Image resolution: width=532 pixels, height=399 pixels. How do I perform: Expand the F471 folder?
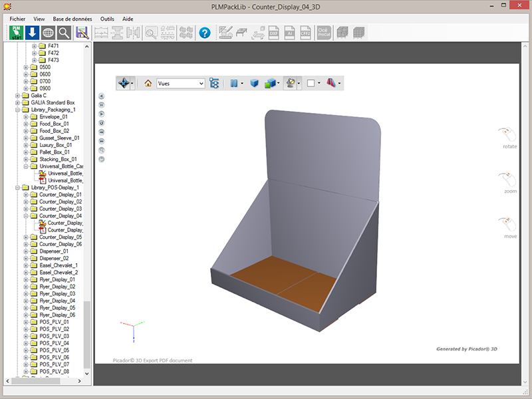pos(34,46)
